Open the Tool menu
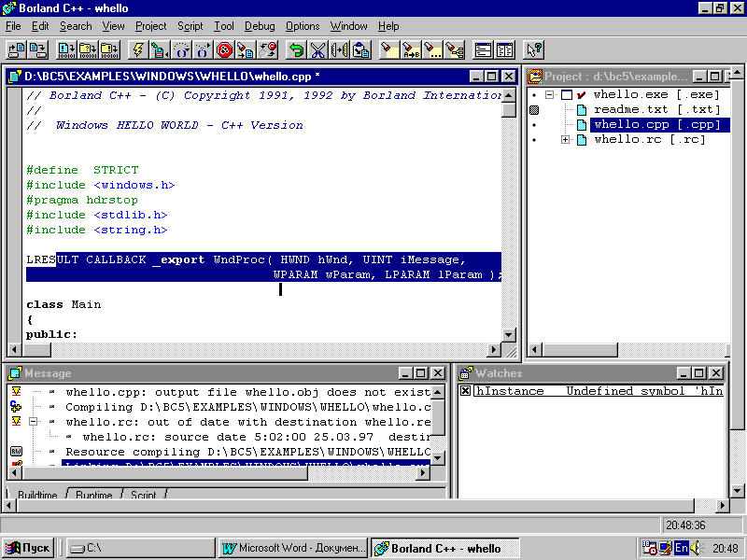The width and height of the screenshot is (747, 560). pos(223,26)
